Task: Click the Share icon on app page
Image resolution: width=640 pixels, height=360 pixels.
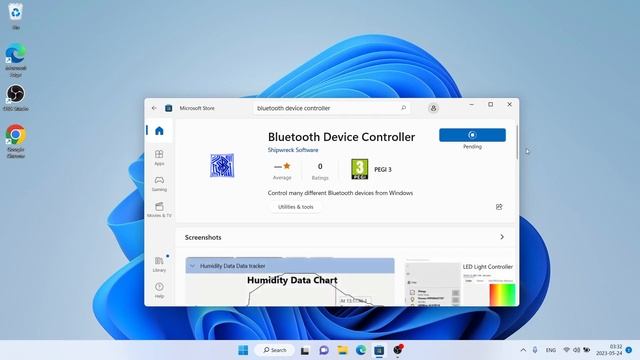Action: [x=499, y=207]
